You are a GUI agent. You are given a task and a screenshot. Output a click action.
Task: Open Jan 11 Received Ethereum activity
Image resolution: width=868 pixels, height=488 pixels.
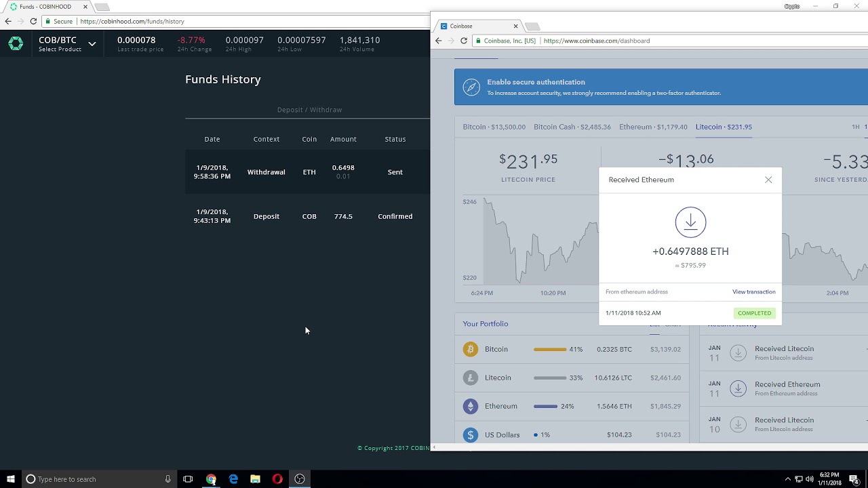[x=783, y=388]
